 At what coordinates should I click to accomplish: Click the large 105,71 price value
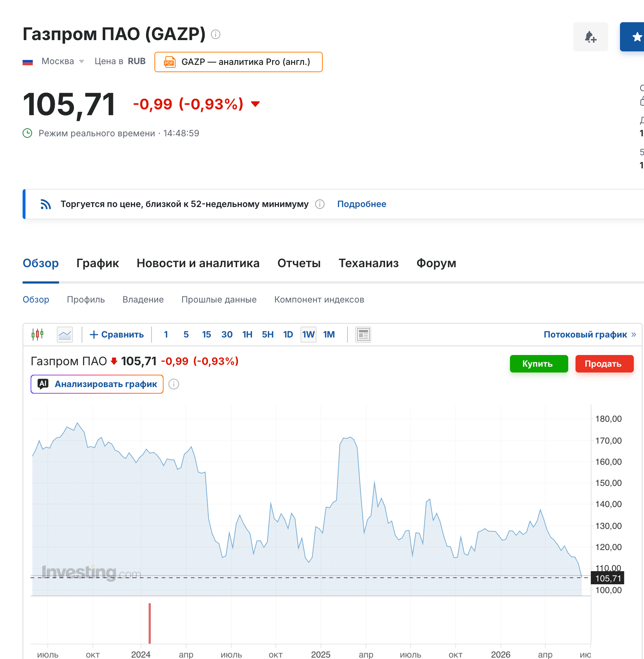(69, 105)
